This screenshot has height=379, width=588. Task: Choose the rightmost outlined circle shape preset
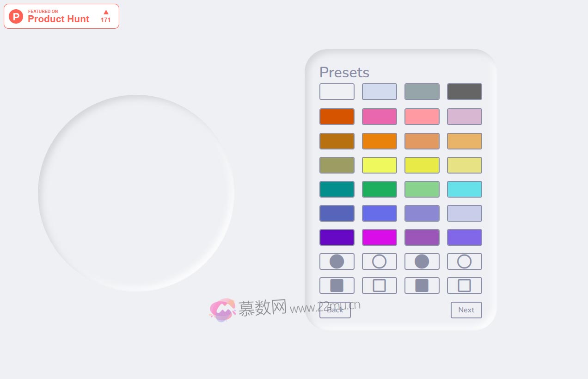464,261
